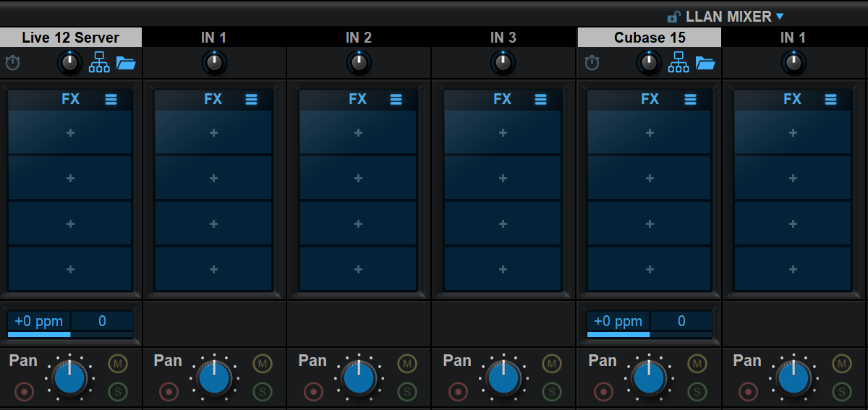Screen dimensions: 868x410
Task: Open FX menu on Cubase 15 strip
Action: (x=690, y=100)
